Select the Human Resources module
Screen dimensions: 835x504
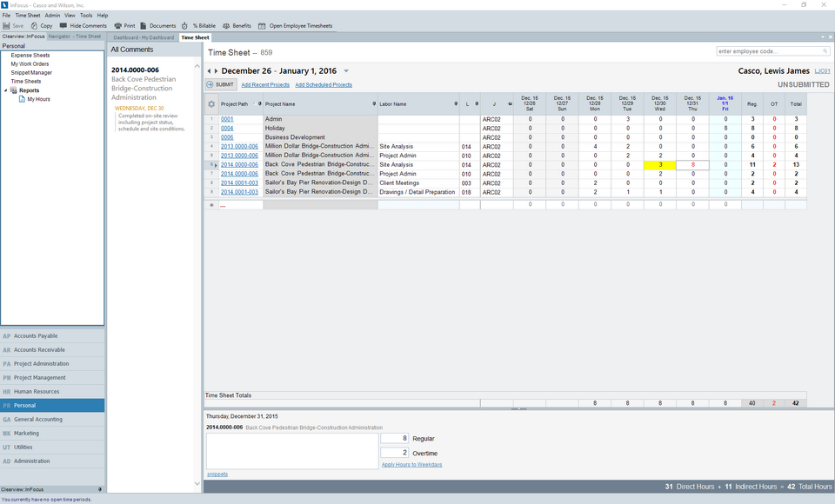click(52, 392)
